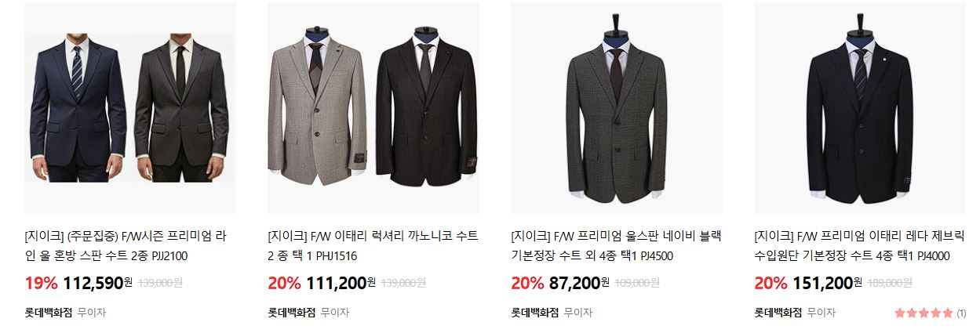Click the 19% discount badge
Viewport: 980px width, 333px height.
(x=41, y=283)
